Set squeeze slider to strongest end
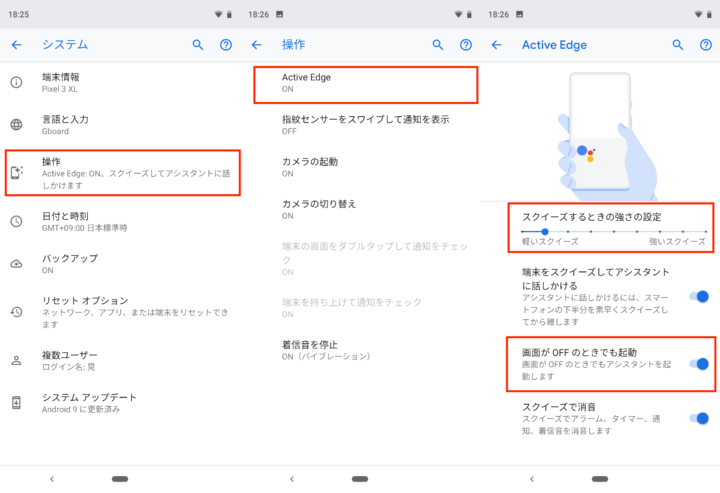This screenshot has width=720, height=493. [706, 232]
